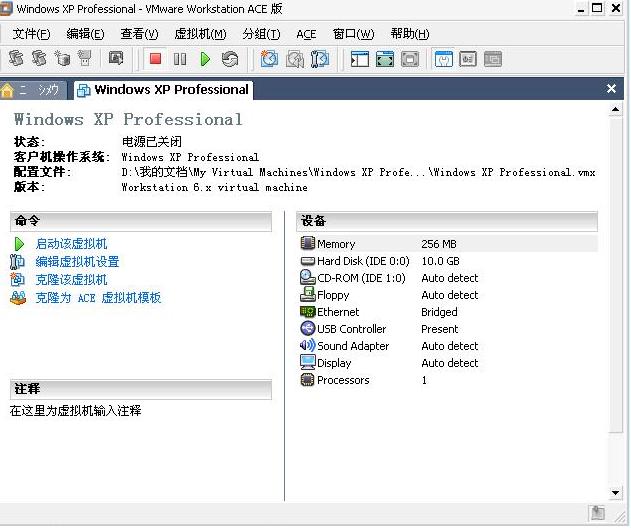The height and width of the screenshot is (530, 631).
Task: Open 编辑虚拟机设置 link
Action: (x=77, y=262)
